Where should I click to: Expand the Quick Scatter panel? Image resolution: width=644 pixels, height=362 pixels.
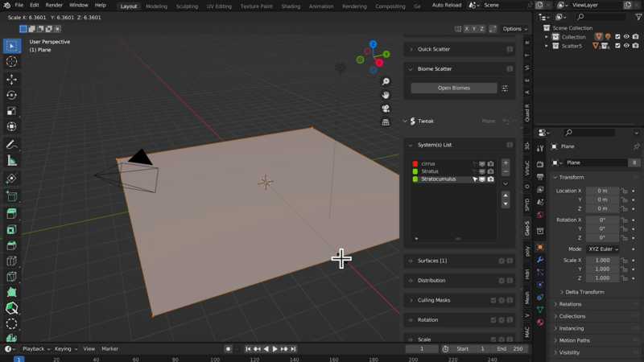click(411, 49)
